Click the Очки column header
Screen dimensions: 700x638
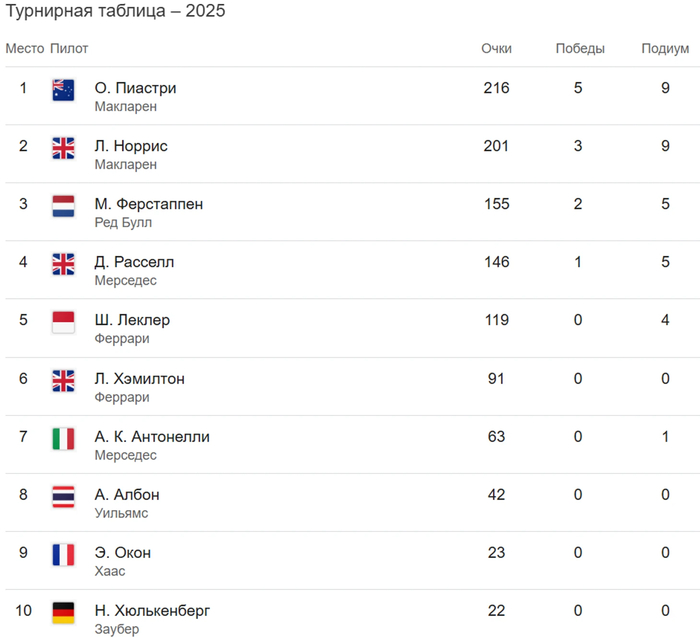pos(496,48)
